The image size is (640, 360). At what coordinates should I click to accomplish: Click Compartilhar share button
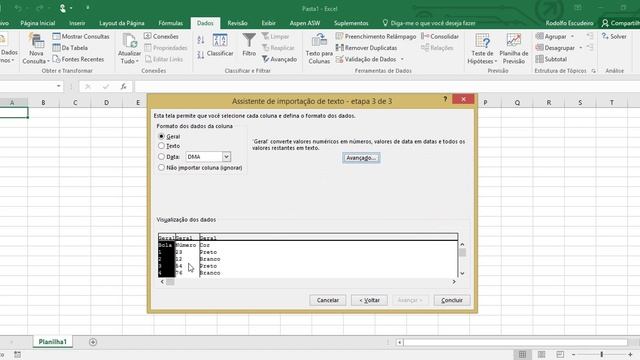tap(620, 23)
